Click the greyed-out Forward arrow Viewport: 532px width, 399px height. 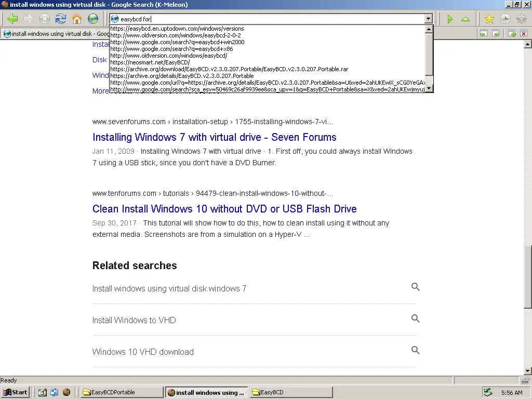tap(28, 19)
